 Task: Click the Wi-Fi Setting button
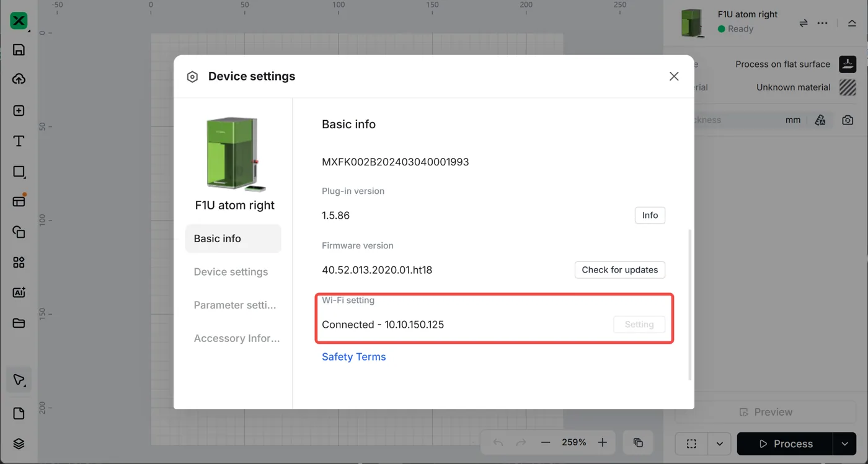tap(639, 324)
